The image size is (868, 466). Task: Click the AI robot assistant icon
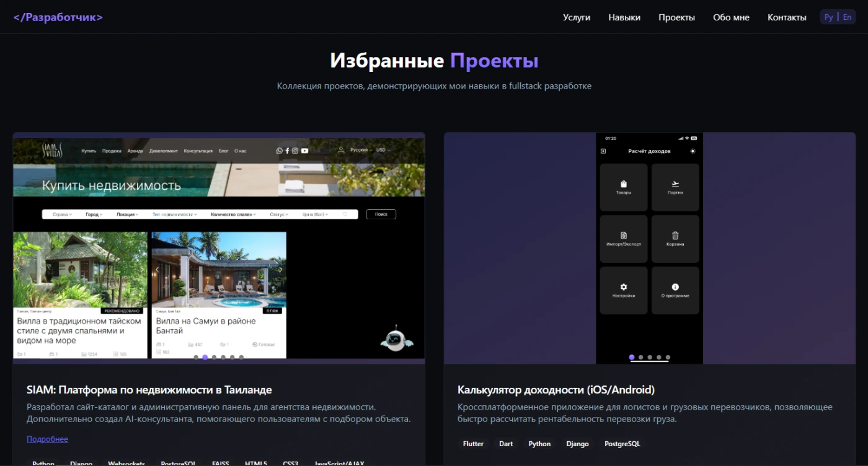396,338
